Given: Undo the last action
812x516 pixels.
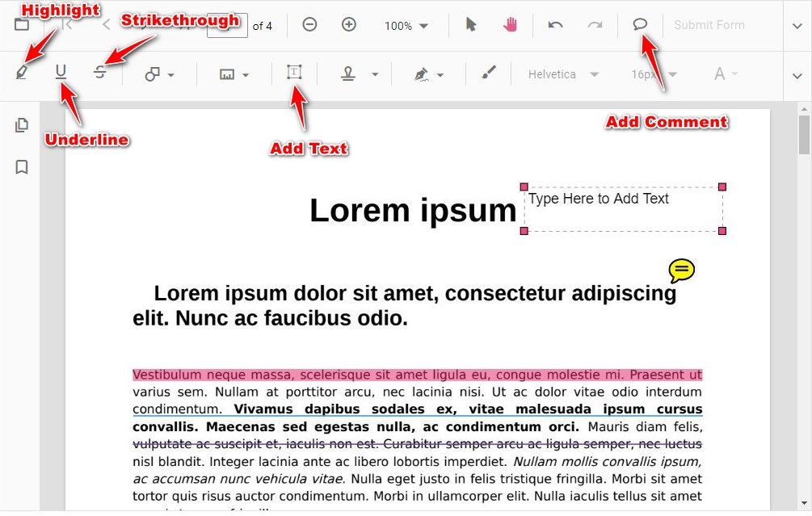Looking at the screenshot, I should click(556, 25).
